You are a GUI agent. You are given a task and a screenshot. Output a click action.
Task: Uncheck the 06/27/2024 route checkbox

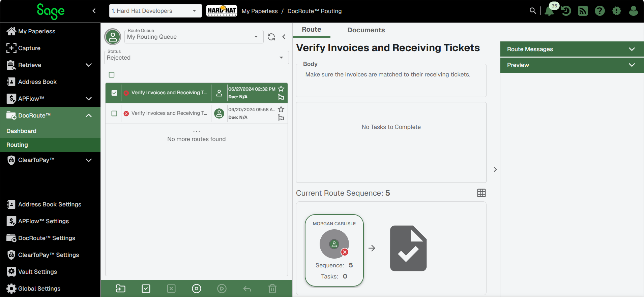[114, 93]
